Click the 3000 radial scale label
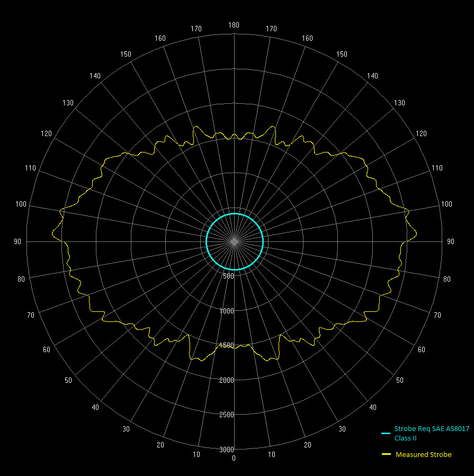This screenshot has height=476, width=474. 227,450
